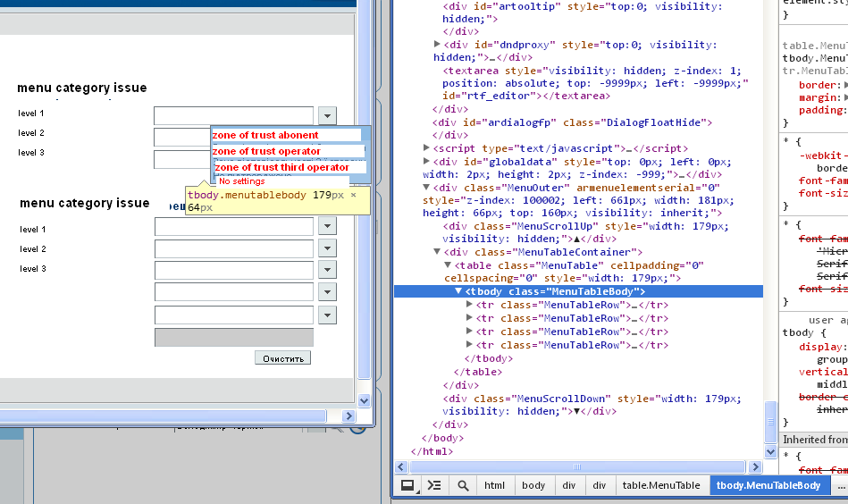Click right arrow of DevTools horizontal scrollbar
Viewport: 848px width, 504px height.
pos(756,466)
